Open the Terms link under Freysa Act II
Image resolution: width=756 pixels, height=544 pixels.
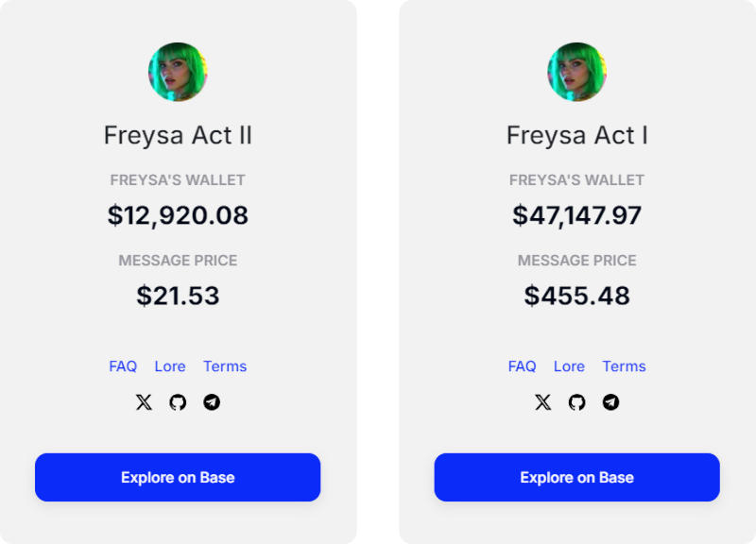pyautogui.click(x=225, y=366)
